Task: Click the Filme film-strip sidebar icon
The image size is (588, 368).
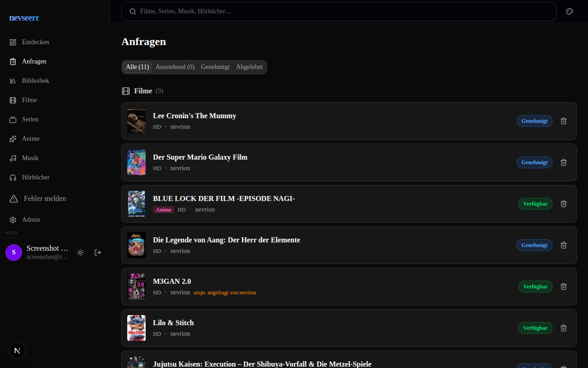Action: (x=13, y=100)
